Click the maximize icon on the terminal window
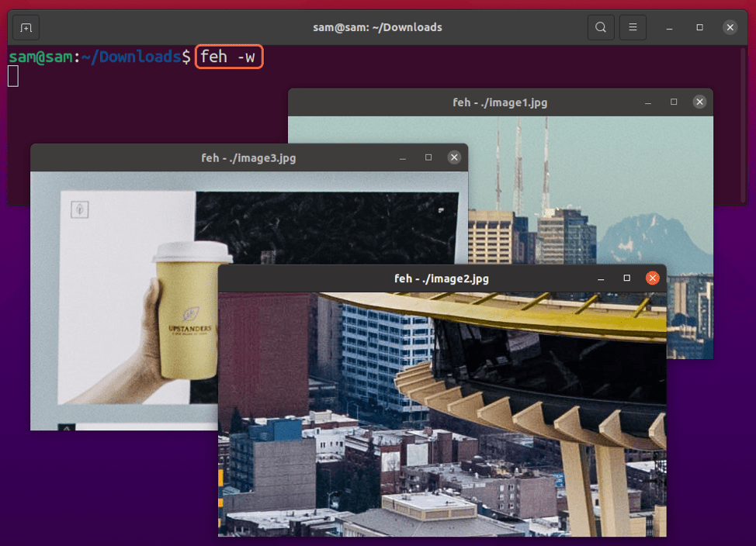The height and width of the screenshot is (546, 756). click(698, 26)
